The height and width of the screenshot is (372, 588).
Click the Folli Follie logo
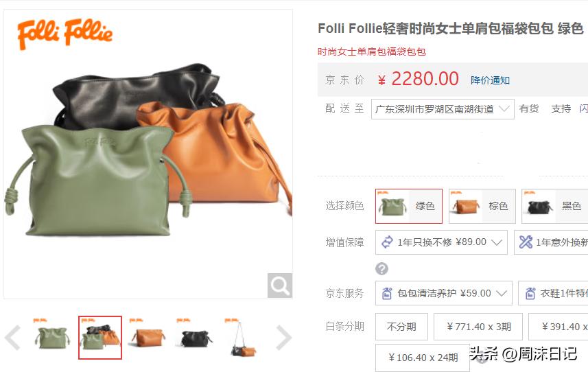[x=65, y=34]
